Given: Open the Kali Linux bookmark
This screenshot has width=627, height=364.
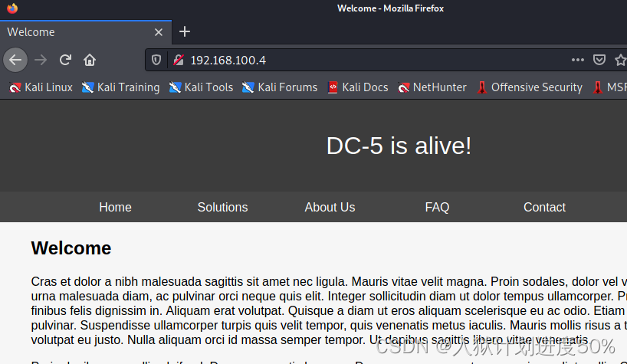Looking at the screenshot, I should (x=41, y=87).
